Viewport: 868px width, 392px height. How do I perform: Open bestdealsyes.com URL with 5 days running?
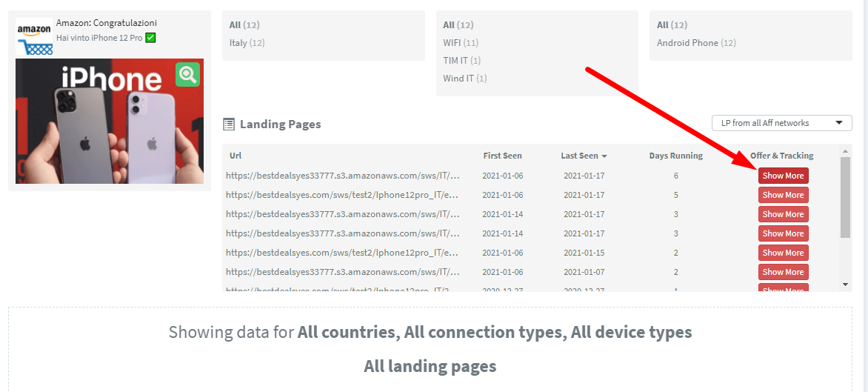[x=343, y=195]
